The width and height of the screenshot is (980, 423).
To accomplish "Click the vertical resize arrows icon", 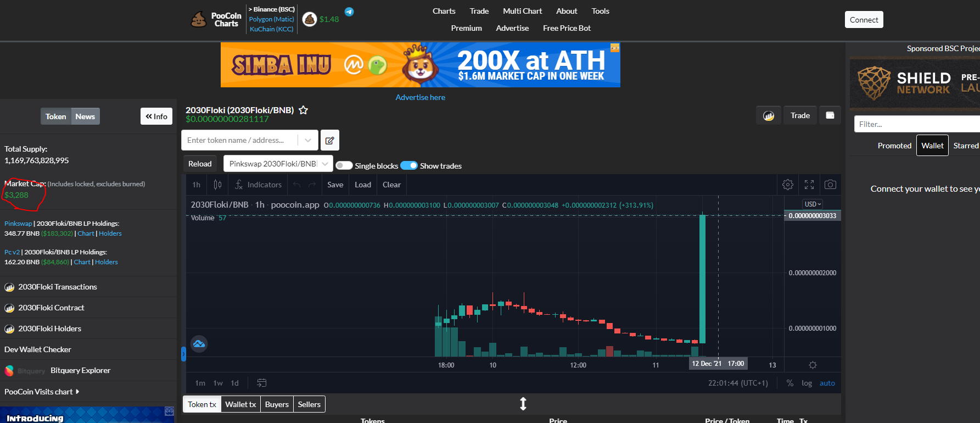I will click(523, 404).
